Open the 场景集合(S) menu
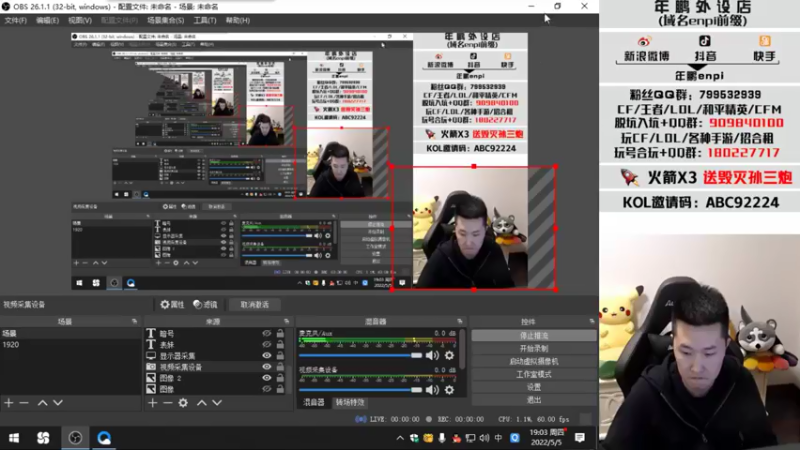This screenshot has width=800, height=450. click(x=165, y=20)
